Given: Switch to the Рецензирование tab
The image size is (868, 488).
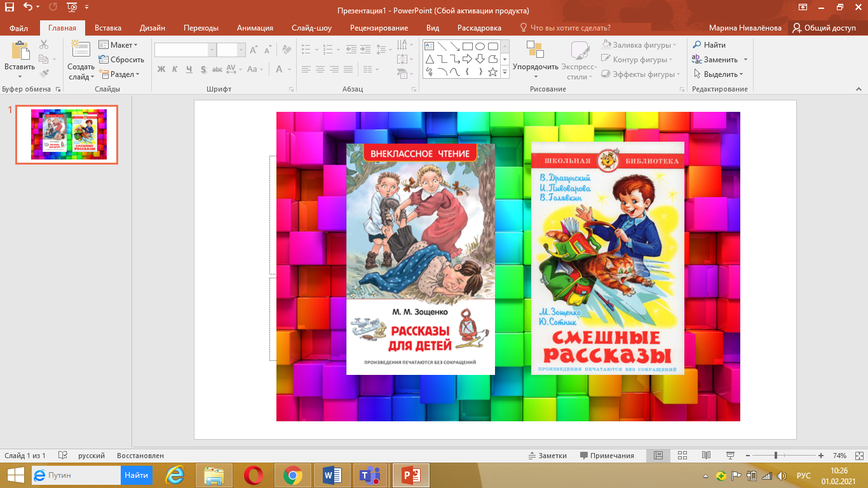Looking at the screenshot, I should [379, 28].
